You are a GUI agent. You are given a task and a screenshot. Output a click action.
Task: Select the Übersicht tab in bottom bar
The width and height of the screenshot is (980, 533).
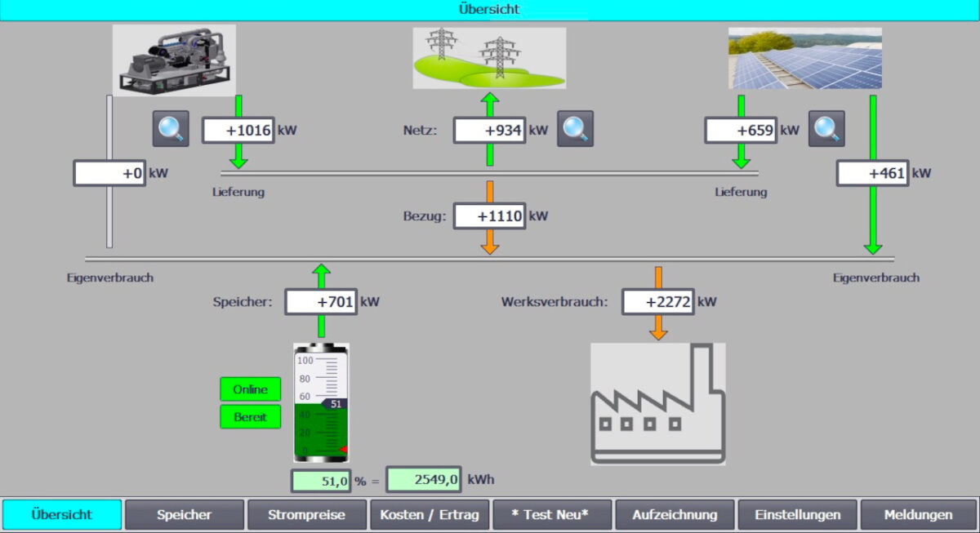(62, 515)
